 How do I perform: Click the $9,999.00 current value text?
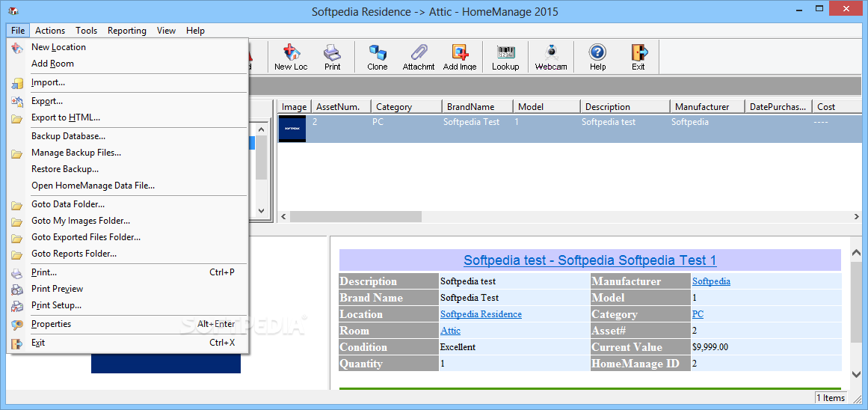click(x=710, y=347)
